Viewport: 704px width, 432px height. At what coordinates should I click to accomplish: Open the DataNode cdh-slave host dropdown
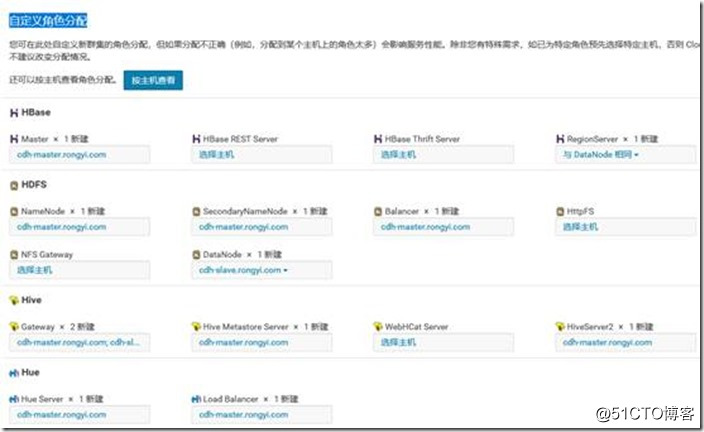(262, 270)
